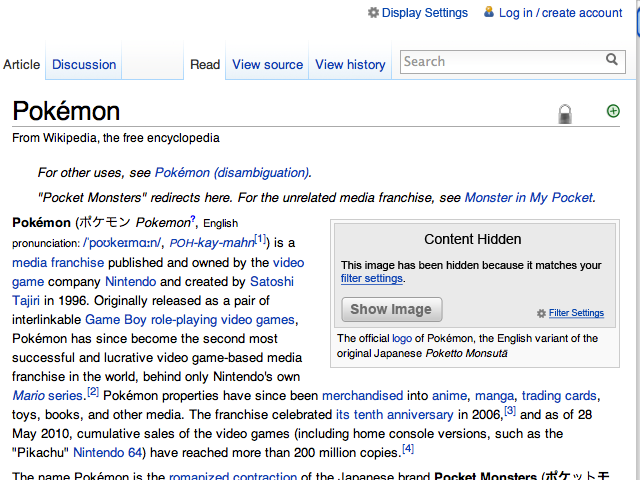Click the user icon beside Log in
640x480 pixels.
[x=489, y=12]
